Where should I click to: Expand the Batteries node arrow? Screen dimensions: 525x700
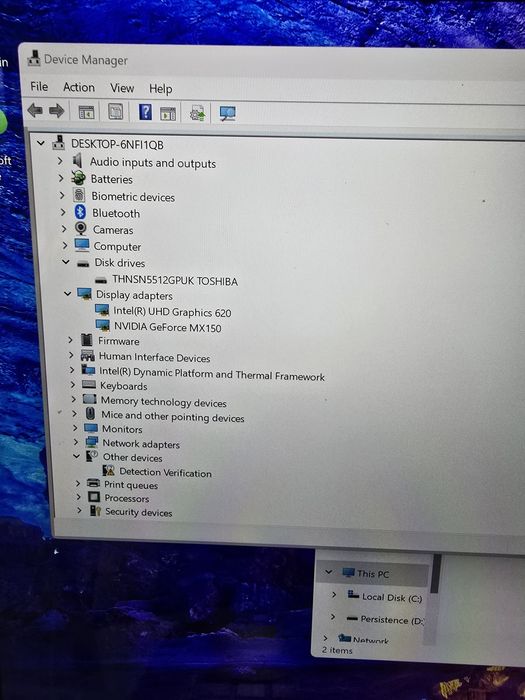click(x=61, y=178)
